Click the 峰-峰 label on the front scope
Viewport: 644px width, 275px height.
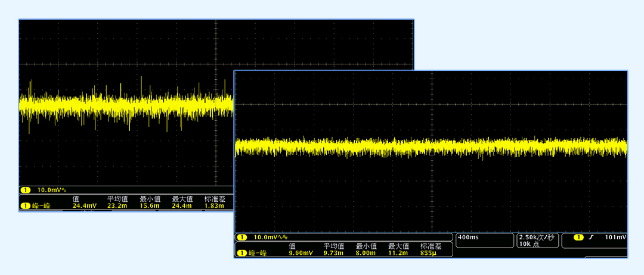258,254
